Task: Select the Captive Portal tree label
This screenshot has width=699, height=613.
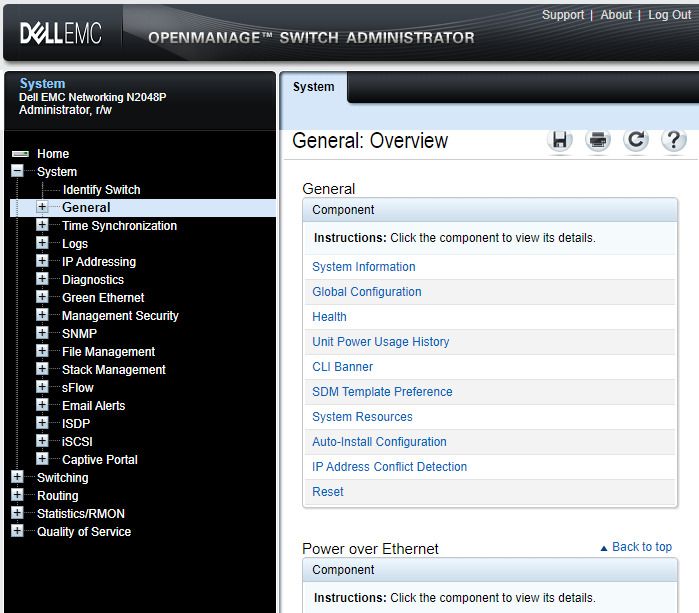Action: 100,460
